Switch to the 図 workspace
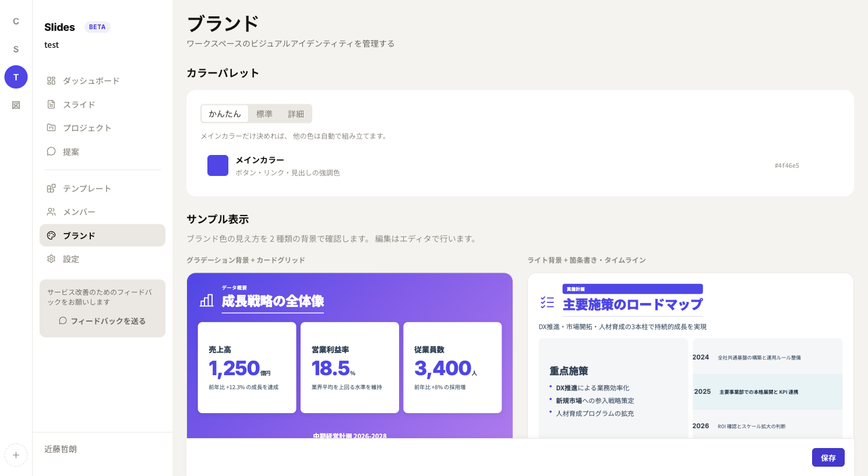This screenshot has height=476, width=868. [x=16, y=105]
